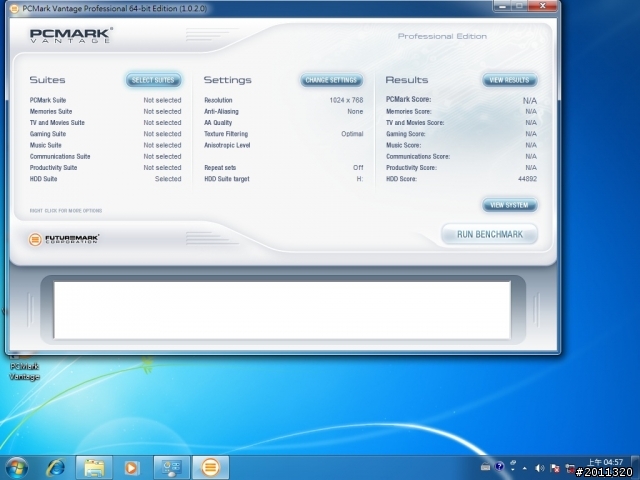Screen dimensions: 640x480
Task: Click the Gaming Suite entry
Action: (105, 134)
